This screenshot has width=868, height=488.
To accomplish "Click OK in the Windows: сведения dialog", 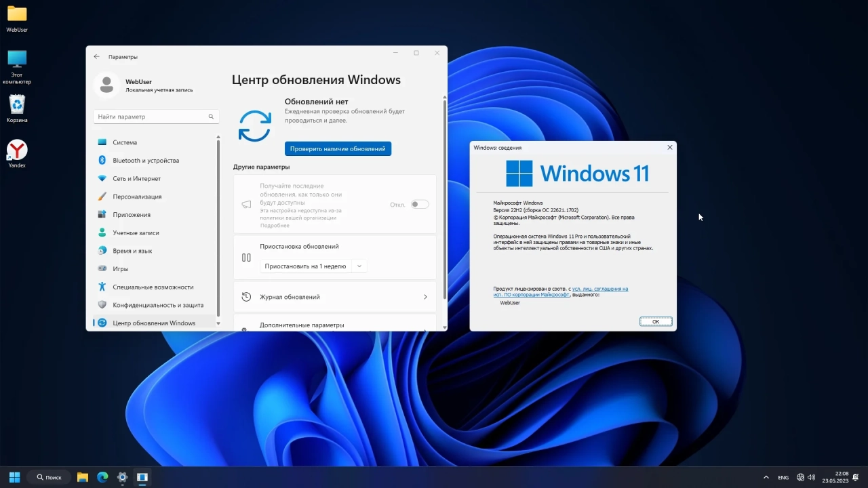I will click(x=656, y=321).
